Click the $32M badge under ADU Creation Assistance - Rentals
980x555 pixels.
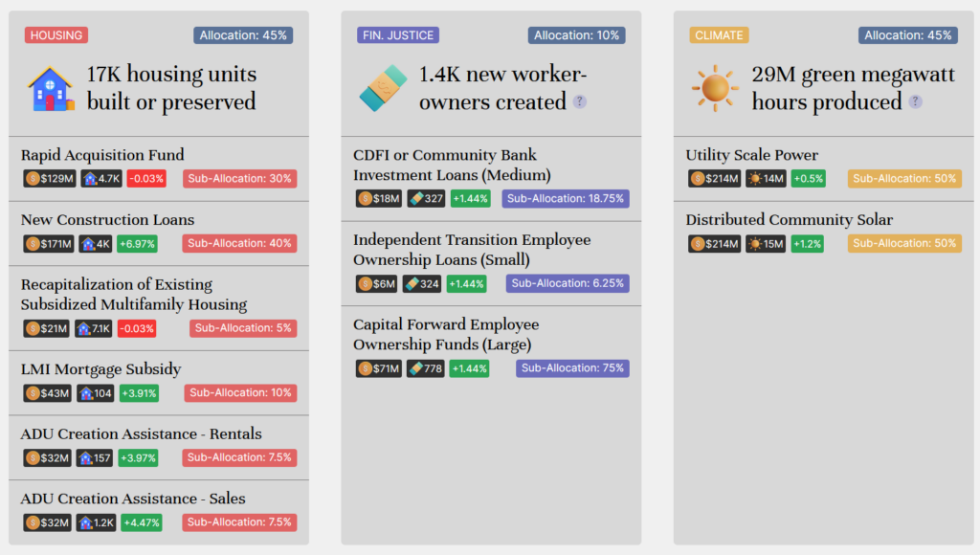point(48,458)
